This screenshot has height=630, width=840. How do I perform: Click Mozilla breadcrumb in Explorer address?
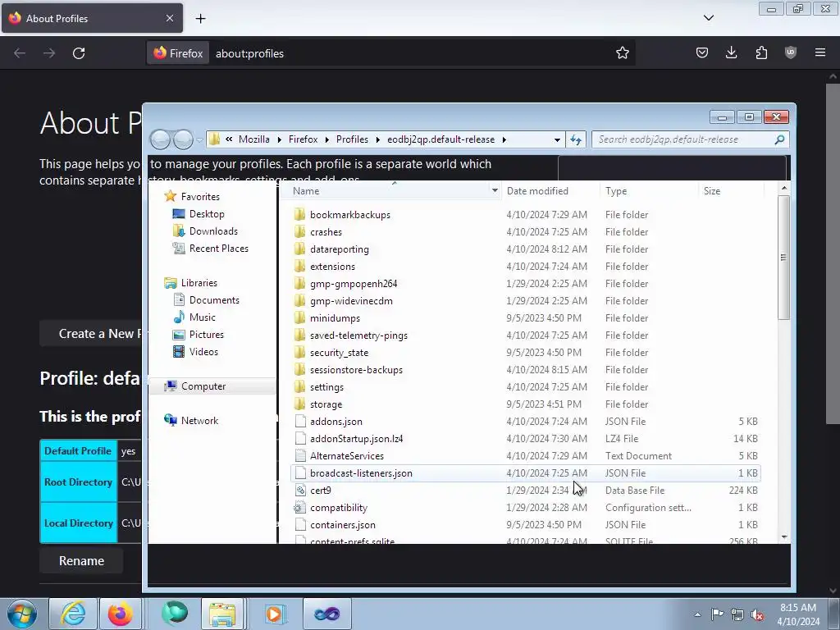coord(254,139)
